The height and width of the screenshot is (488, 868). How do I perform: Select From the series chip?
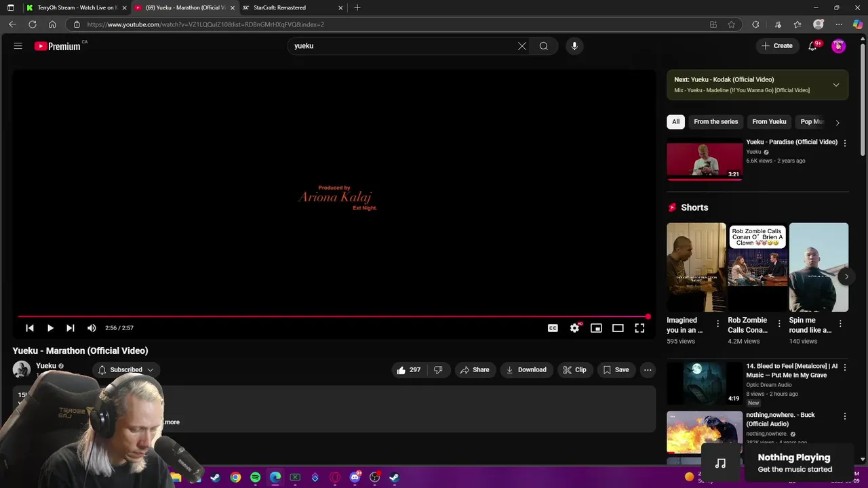click(715, 122)
